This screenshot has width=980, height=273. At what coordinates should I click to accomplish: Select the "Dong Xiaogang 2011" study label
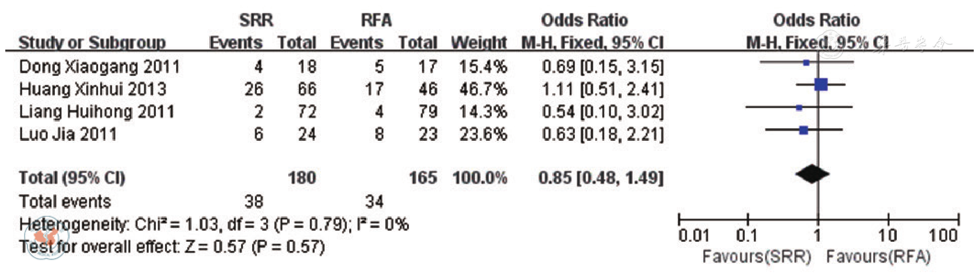coord(99,66)
